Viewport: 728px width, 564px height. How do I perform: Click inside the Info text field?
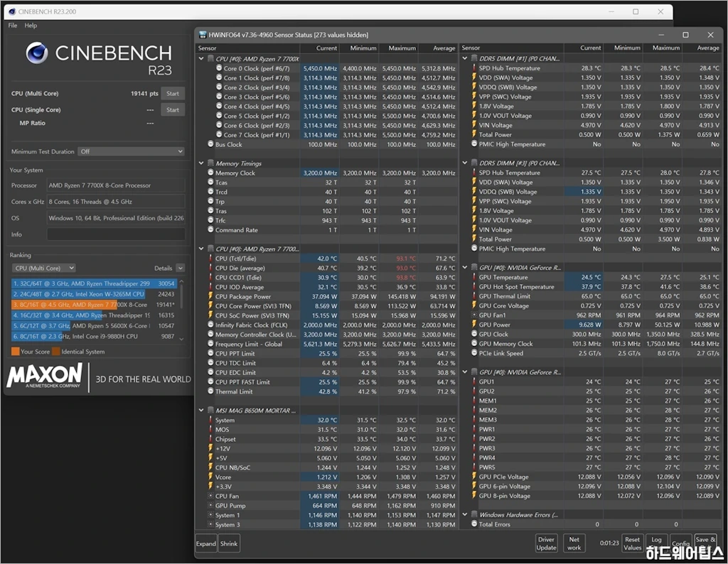pyautogui.click(x=116, y=234)
